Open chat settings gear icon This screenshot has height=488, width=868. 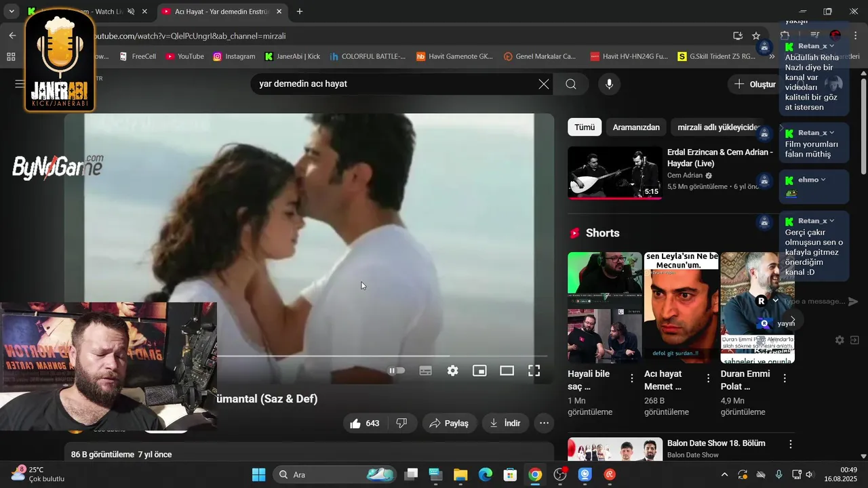pyautogui.click(x=840, y=340)
